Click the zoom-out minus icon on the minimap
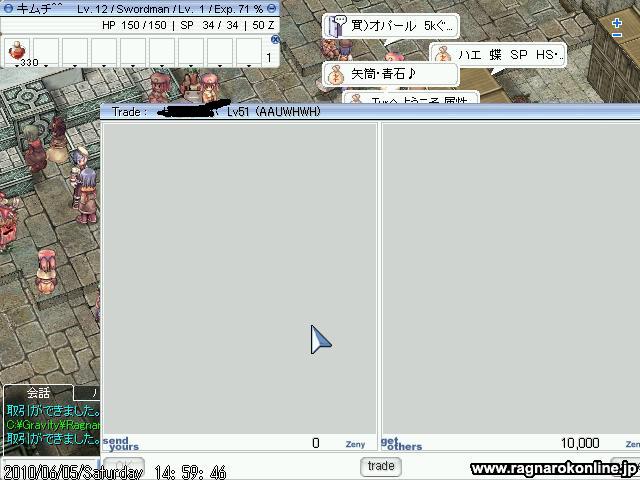 (617, 35)
